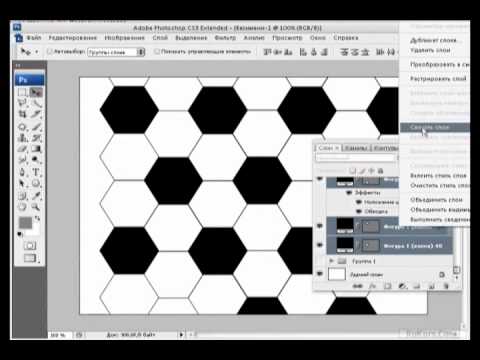Hide the Фигура 1 (копия) 46 layer
Image resolution: width=480 pixels, height=360 pixels.
[320, 245]
